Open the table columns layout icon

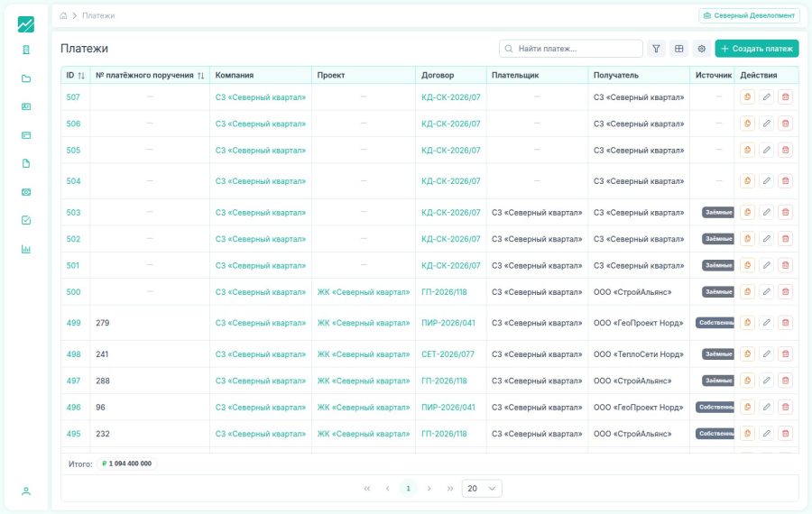(678, 49)
